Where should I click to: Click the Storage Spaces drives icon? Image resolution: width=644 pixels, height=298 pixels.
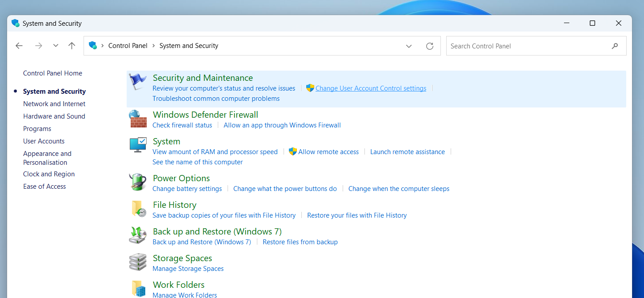click(x=138, y=262)
